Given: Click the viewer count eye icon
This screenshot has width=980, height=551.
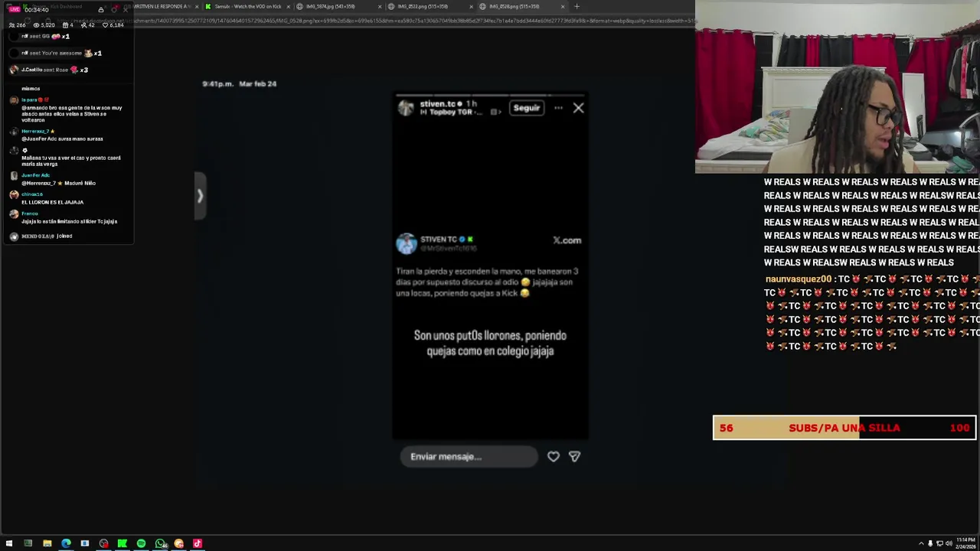Looking at the screenshot, I should coord(36,25).
